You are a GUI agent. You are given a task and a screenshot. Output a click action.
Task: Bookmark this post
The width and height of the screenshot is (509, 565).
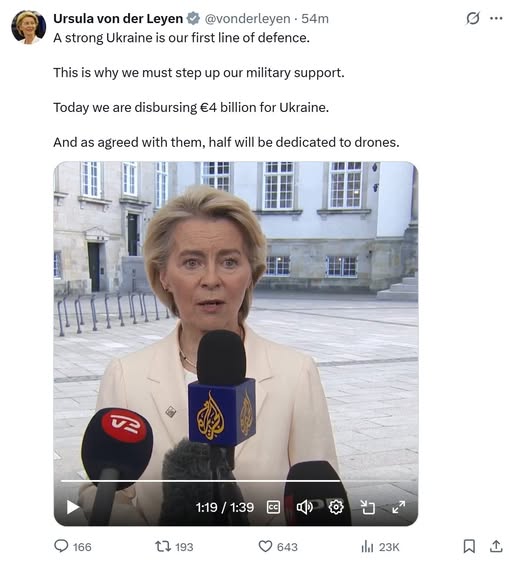coord(469,546)
